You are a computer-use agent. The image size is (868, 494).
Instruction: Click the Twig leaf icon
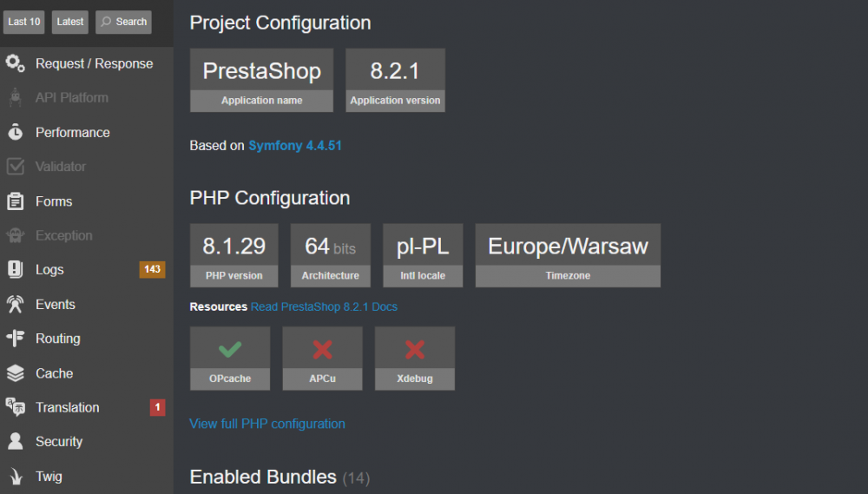[16, 477]
